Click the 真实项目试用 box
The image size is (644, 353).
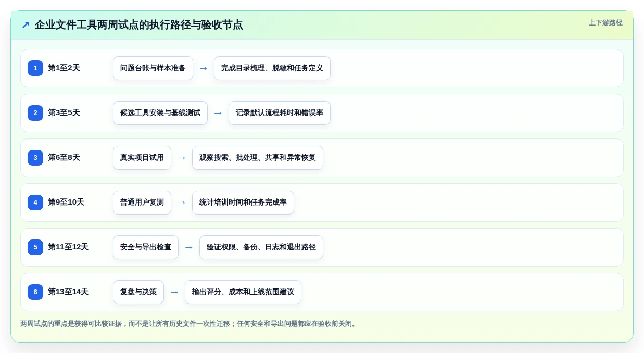(x=142, y=158)
